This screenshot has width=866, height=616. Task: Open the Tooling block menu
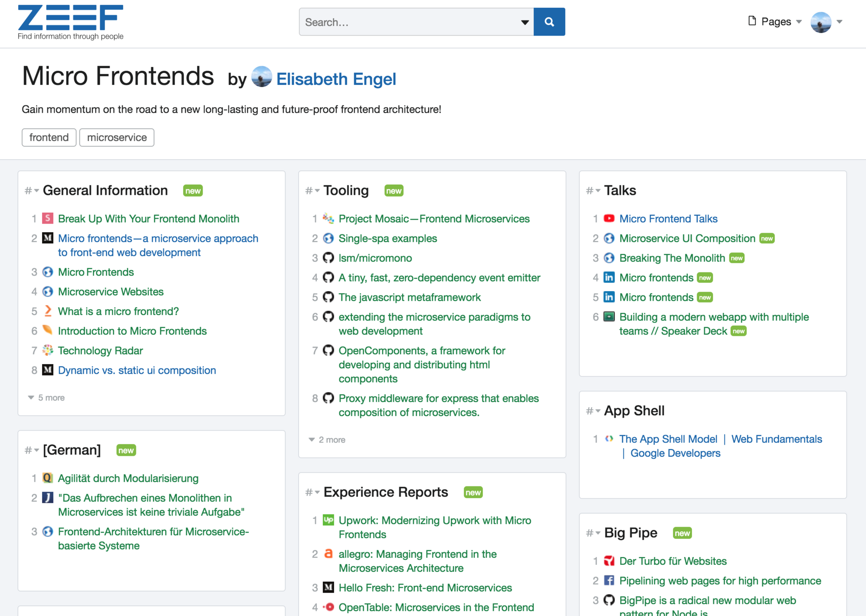click(312, 190)
